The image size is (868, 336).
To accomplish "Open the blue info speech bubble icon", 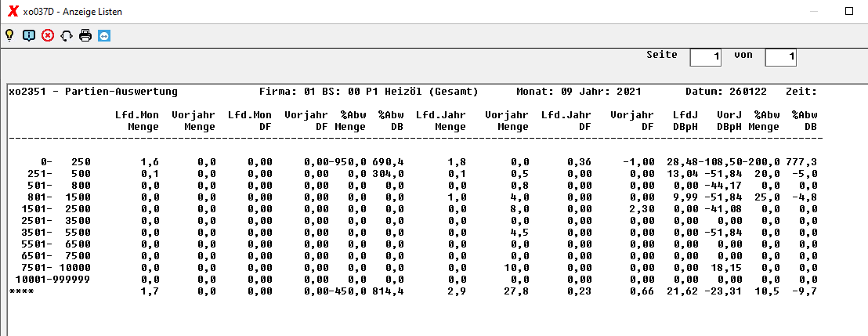I will [x=29, y=35].
